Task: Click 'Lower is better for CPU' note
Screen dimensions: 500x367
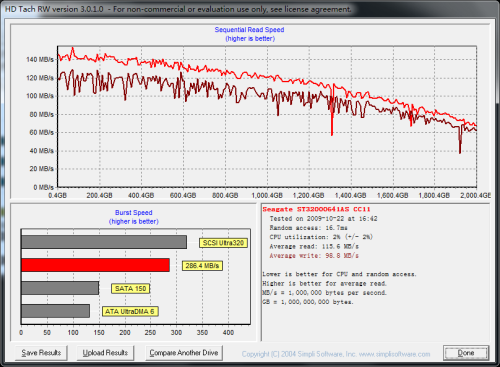Action: [x=339, y=274]
